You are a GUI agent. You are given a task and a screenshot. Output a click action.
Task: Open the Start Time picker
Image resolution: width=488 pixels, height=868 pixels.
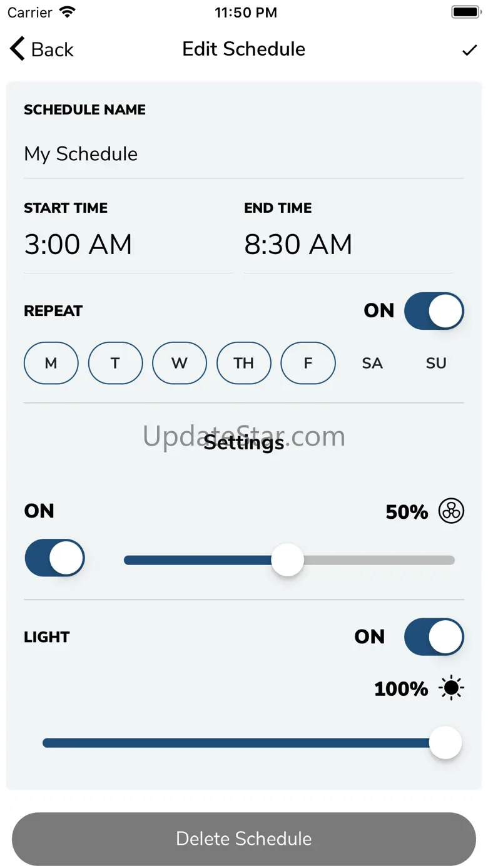78,244
